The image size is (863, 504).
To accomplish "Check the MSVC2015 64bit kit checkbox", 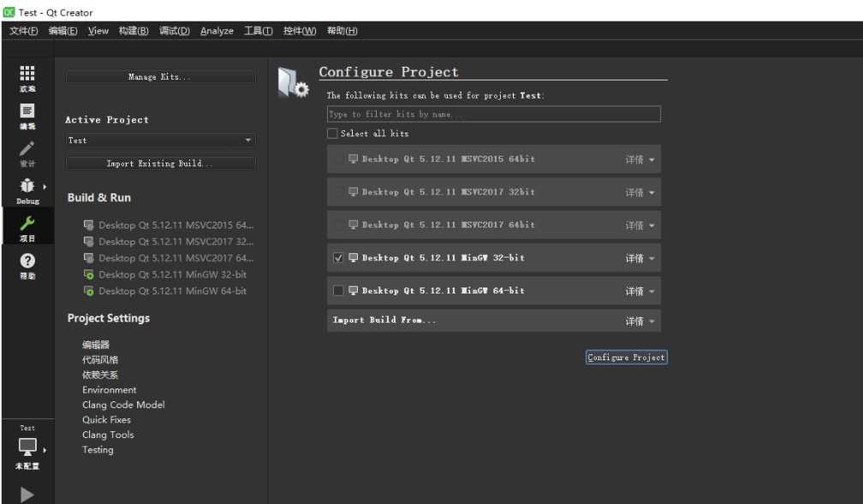I will pos(338,158).
